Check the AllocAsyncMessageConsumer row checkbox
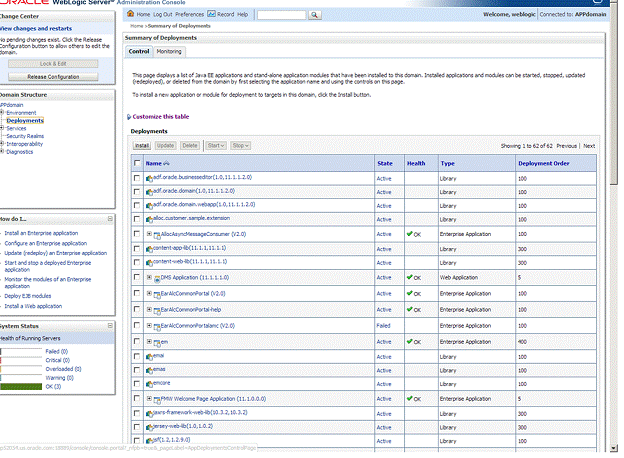The image size is (624, 458). (x=137, y=234)
